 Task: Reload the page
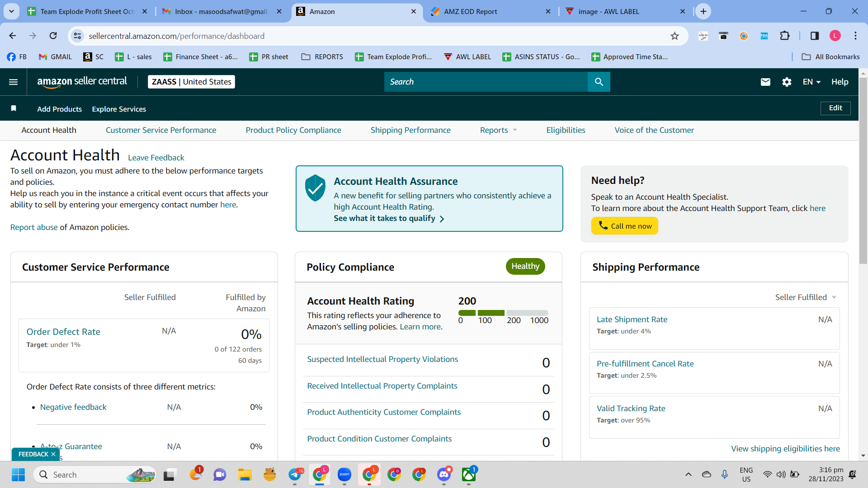[x=53, y=36]
